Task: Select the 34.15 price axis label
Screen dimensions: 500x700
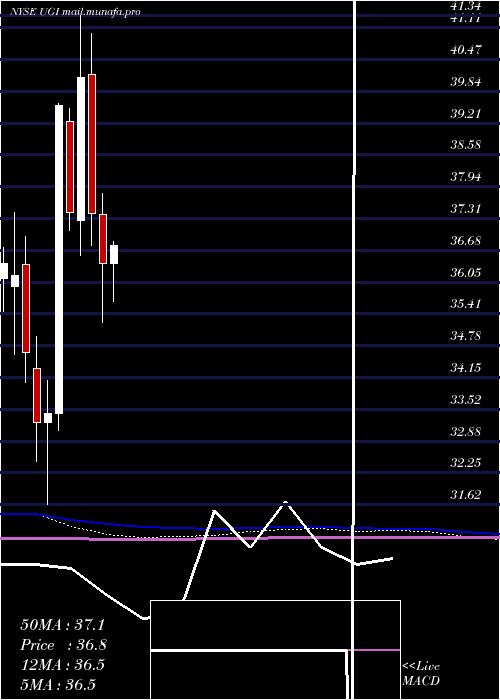Action: pos(467,368)
